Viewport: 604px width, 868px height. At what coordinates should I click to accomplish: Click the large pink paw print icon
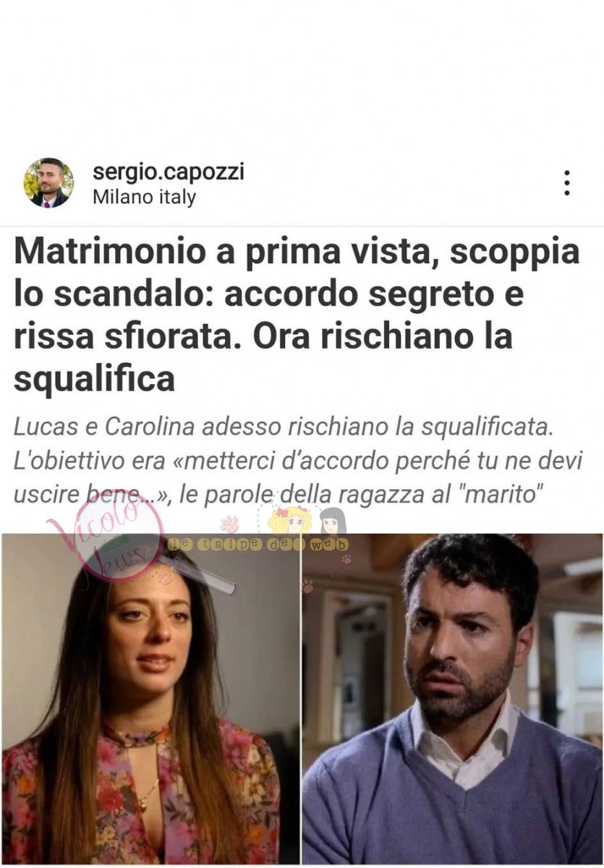[x=230, y=524]
